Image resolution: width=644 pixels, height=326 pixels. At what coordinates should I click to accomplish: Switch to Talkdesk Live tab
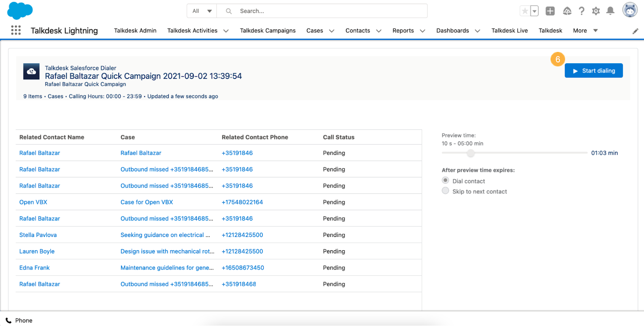tap(510, 31)
